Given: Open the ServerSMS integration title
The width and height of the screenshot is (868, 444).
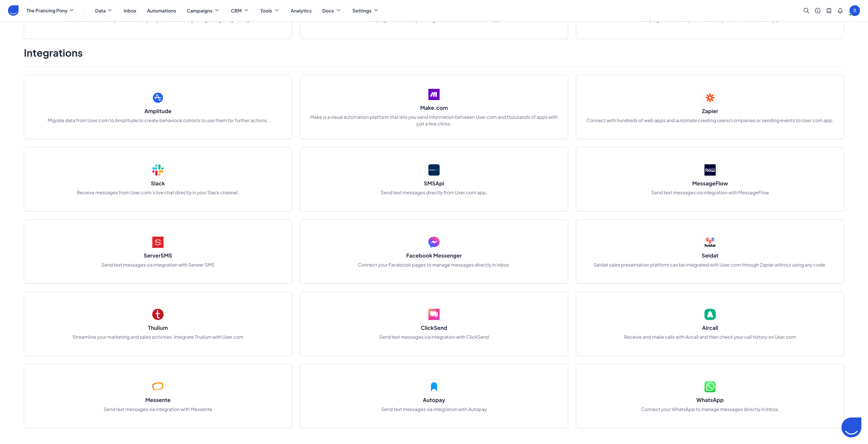Looking at the screenshot, I should click(158, 256).
